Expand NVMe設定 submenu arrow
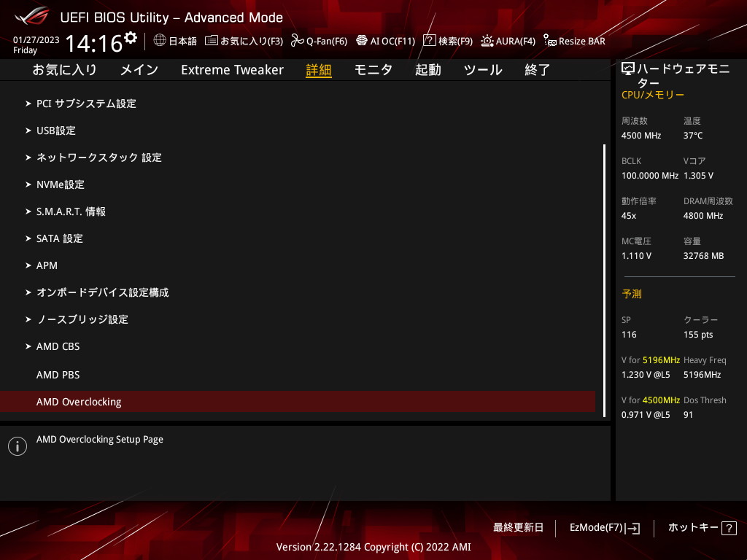This screenshot has height=560, width=747. pos(28,184)
